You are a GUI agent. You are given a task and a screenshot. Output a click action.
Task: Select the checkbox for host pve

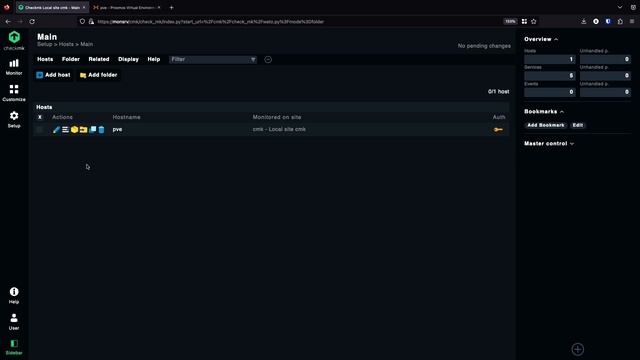pyautogui.click(x=40, y=130)
